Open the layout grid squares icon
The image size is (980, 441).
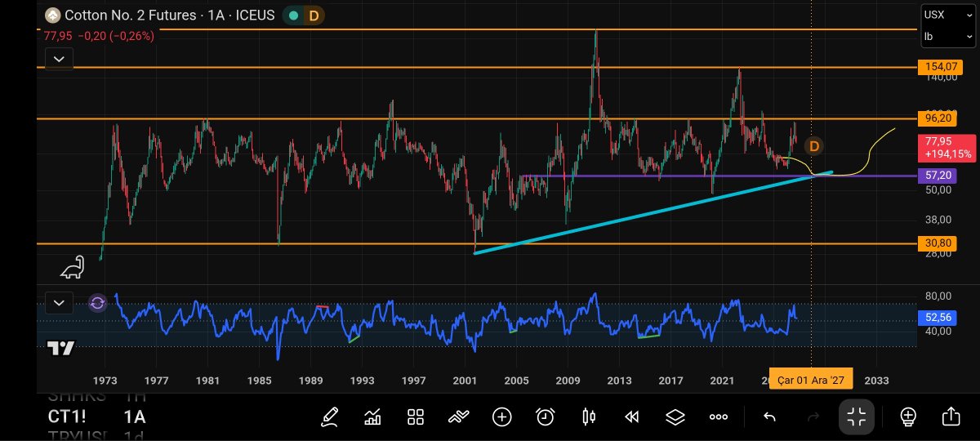[416, 417]
